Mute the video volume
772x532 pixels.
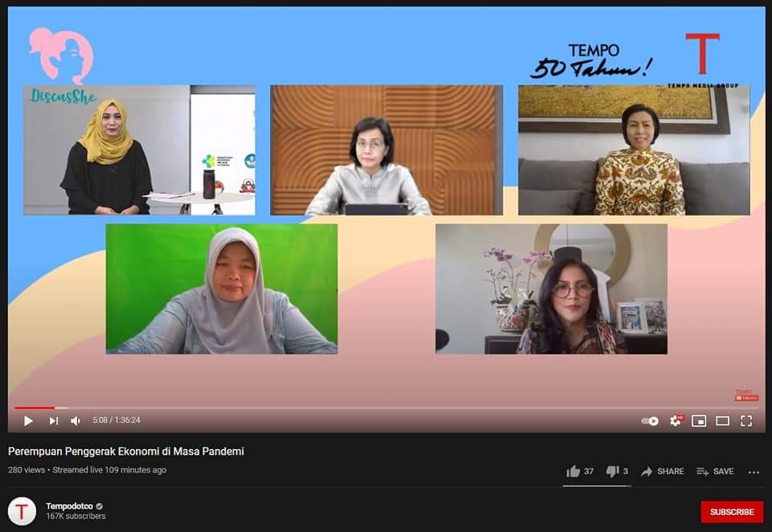76,421
